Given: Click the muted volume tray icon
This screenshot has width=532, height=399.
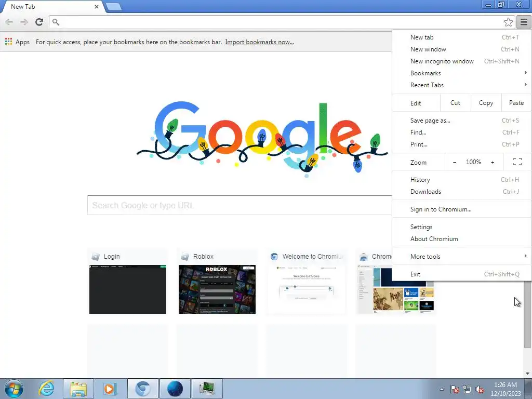Looking at the screenshot, I should click(x=480, y=390).
